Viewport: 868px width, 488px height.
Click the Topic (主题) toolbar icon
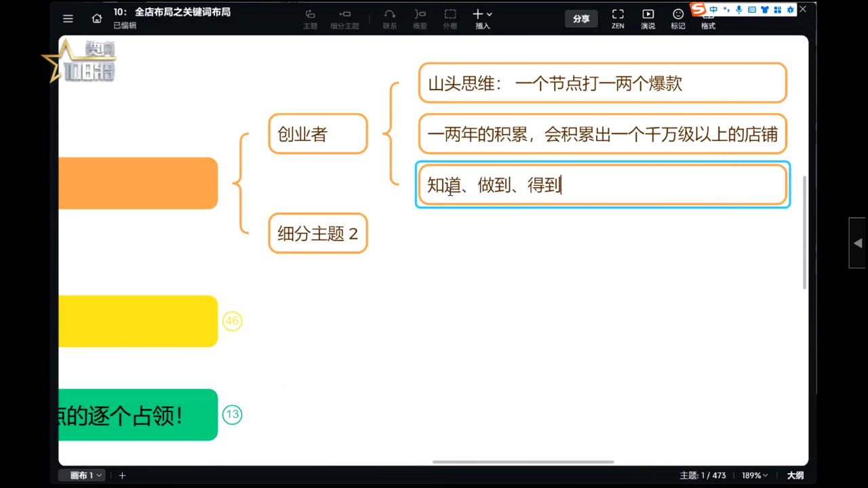[310, 18]
